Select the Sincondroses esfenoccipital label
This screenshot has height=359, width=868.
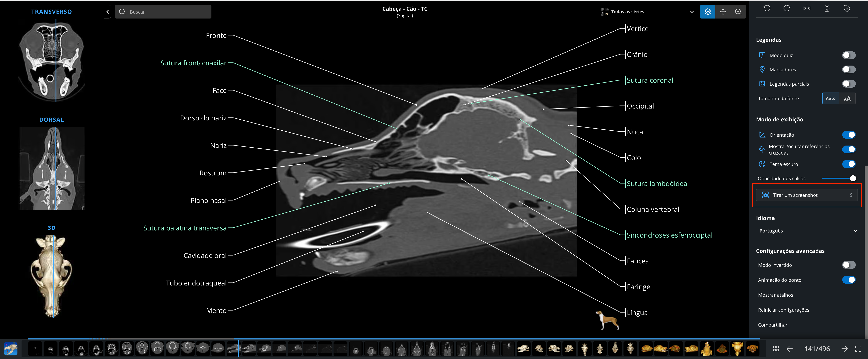[669, 235]
